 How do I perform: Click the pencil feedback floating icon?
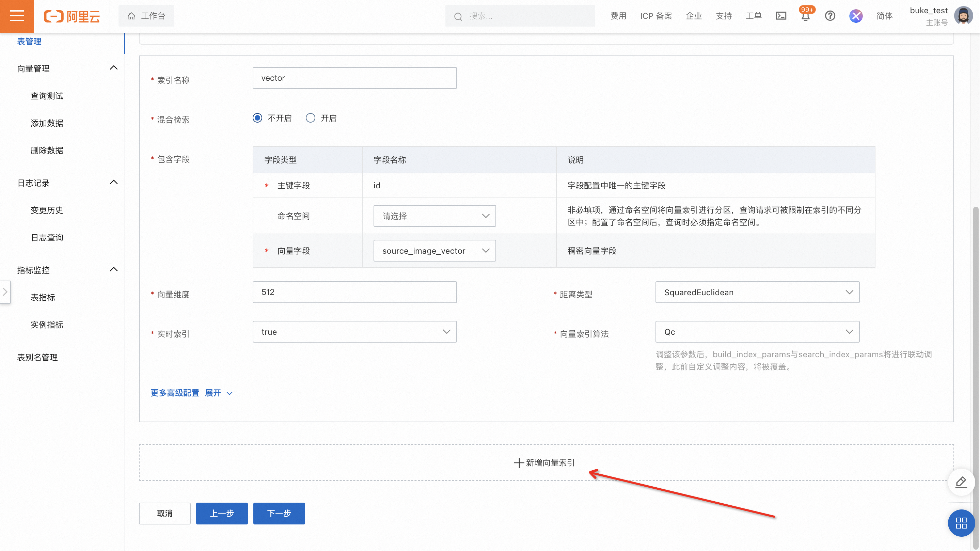coord(961,482)
